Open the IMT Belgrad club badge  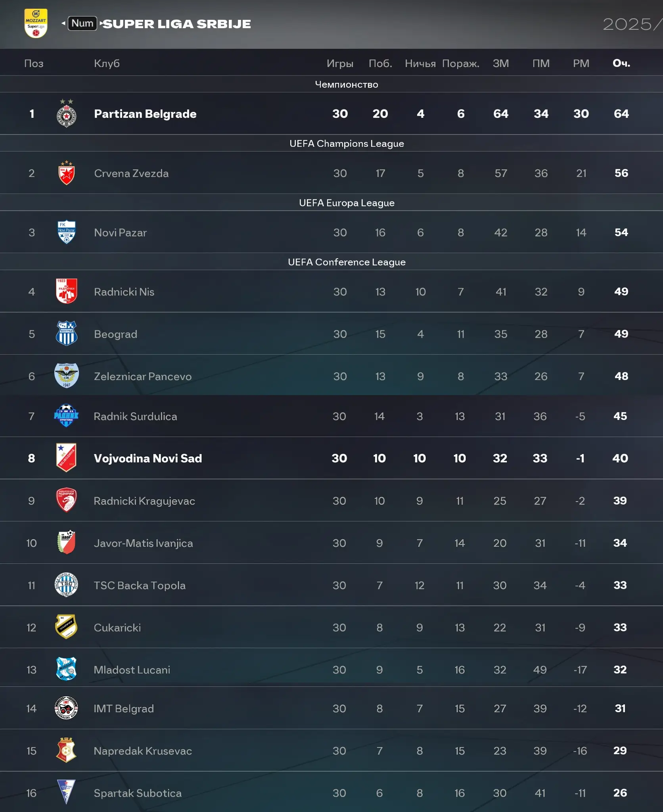coord(66,708)
